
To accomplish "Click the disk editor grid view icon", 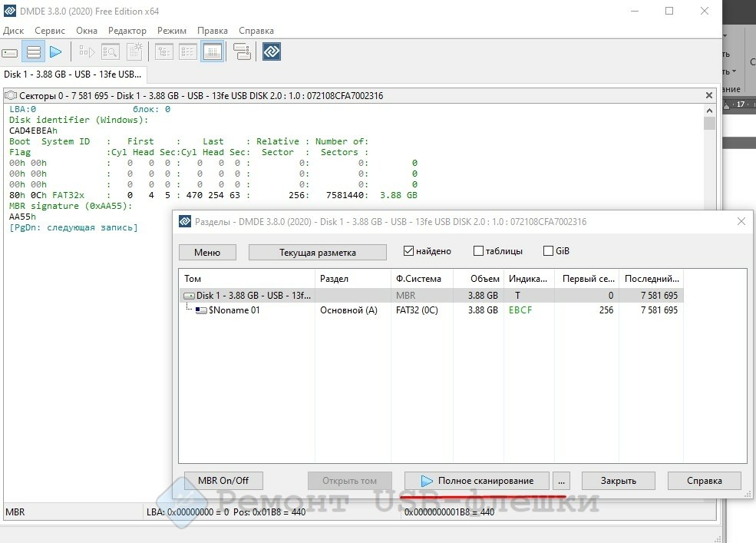I will pyautogui.click(x=213, y=52).
